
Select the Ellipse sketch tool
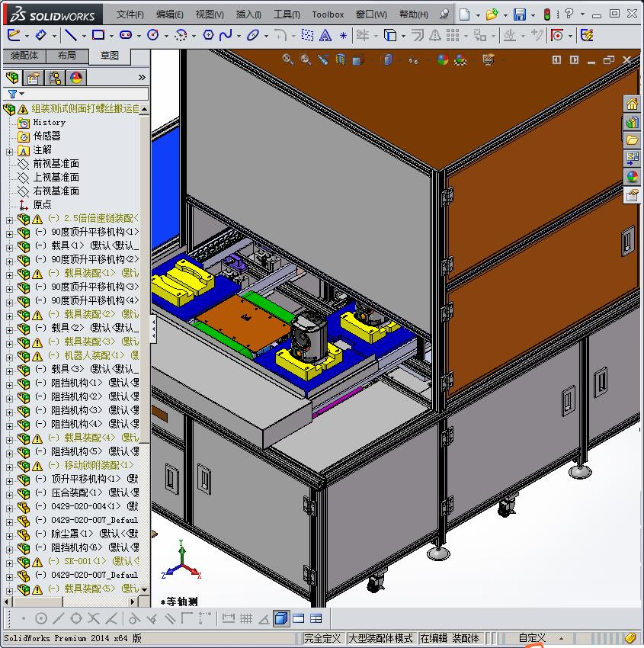pos(252,36)
